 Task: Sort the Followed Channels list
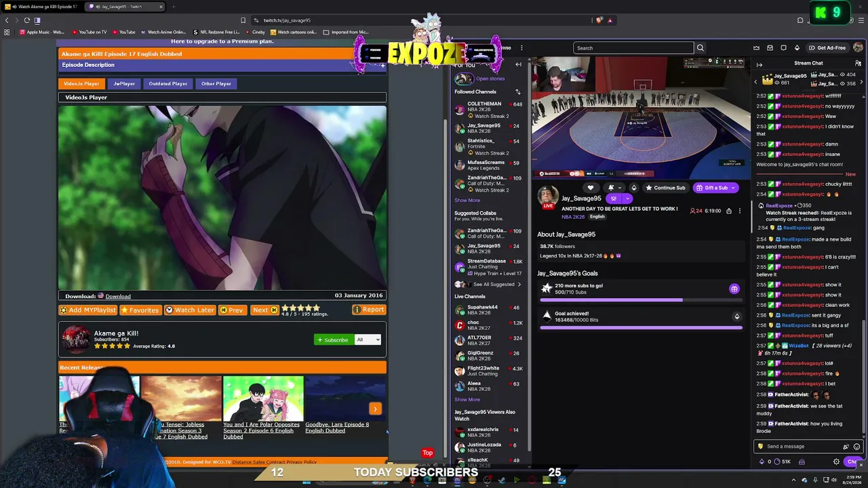[517, 91]
